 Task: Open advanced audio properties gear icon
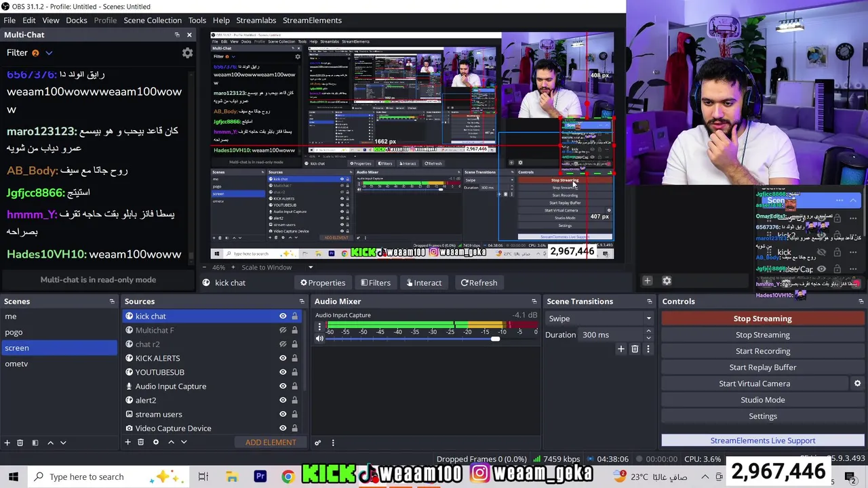(x=317, y=443)
